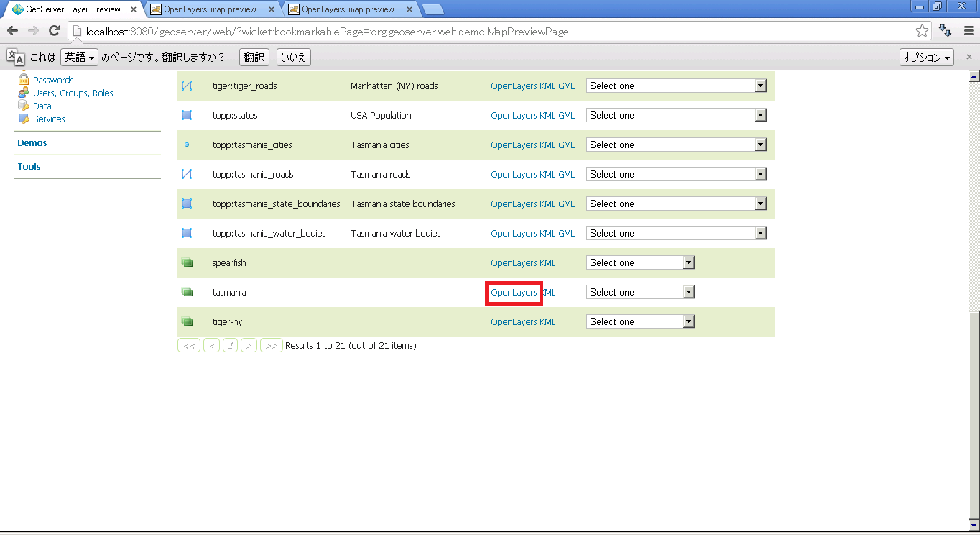
Task: Open the Chrome menu hamburger icon
Action: click(969, 31)
